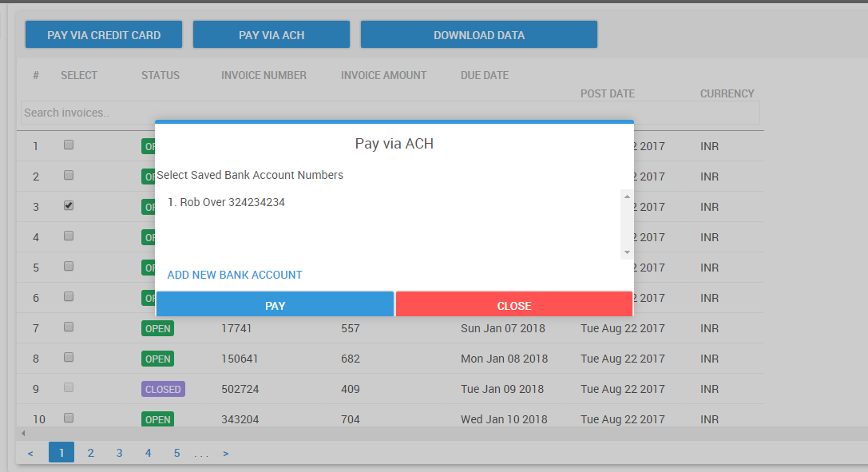Uncheck the checkbox for invoice row 3
This screenshot has height=472, width=868.
[x=69, y=205]
